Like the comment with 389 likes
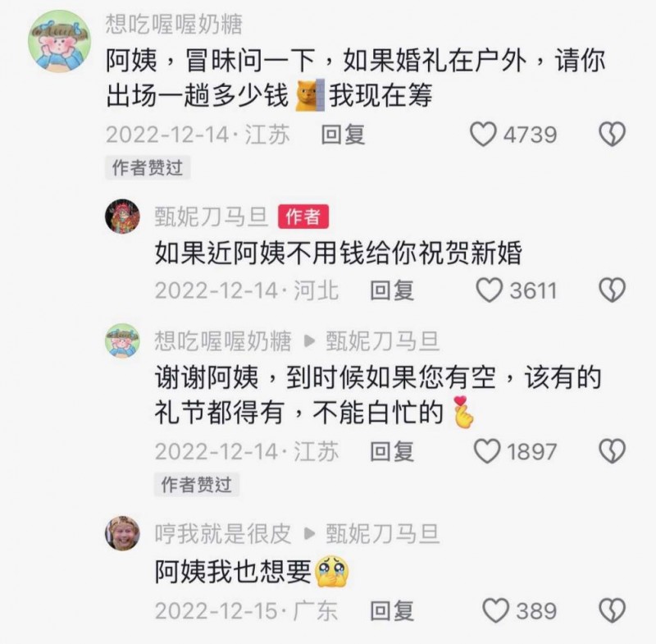 tap(495, 610)
